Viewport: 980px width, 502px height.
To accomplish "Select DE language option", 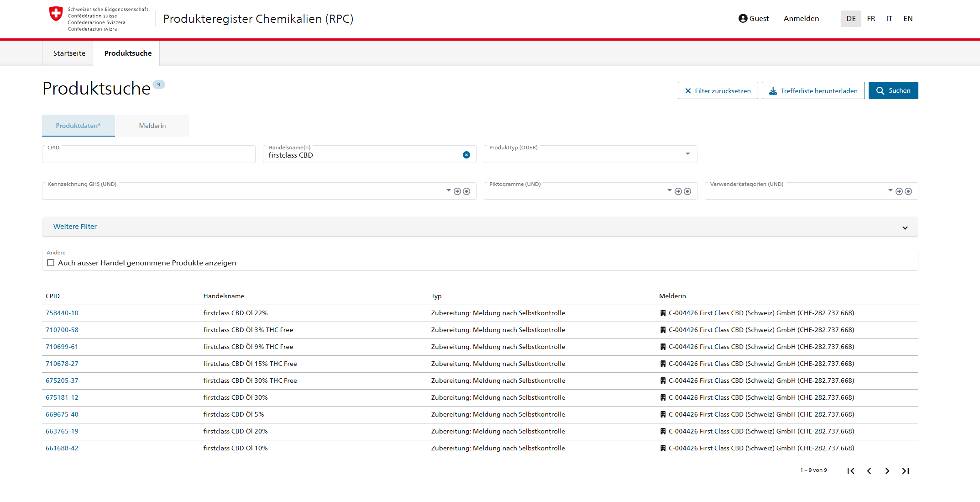I will coord(851,19).
